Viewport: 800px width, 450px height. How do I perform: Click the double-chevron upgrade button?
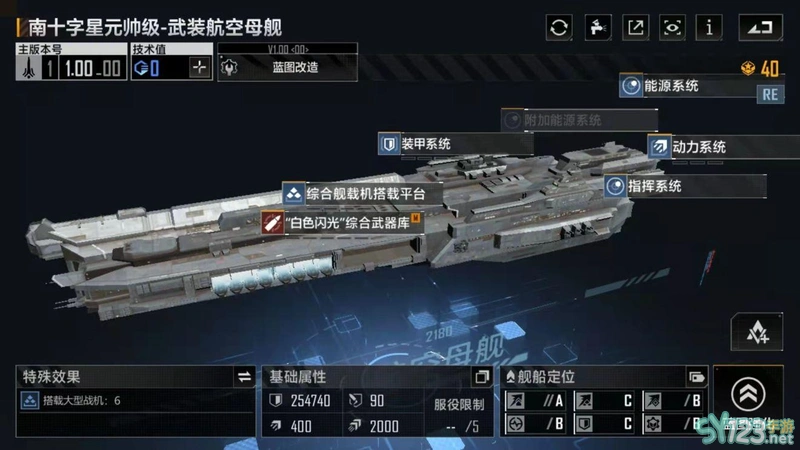point(748,394)
